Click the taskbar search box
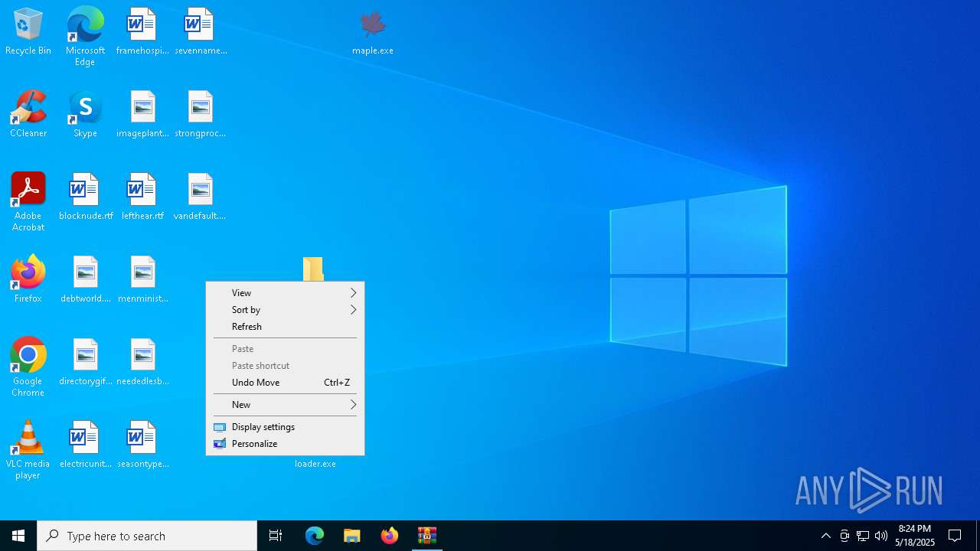The image size is (980, 551). (x=147, y=536)
